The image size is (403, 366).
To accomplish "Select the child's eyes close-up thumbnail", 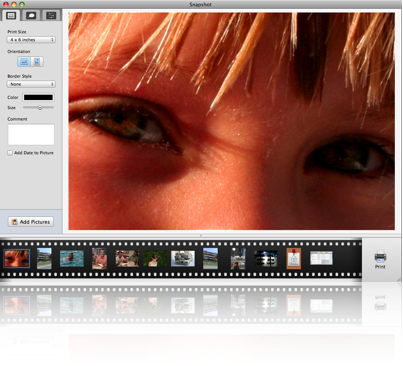I will (x=17, y=258).
